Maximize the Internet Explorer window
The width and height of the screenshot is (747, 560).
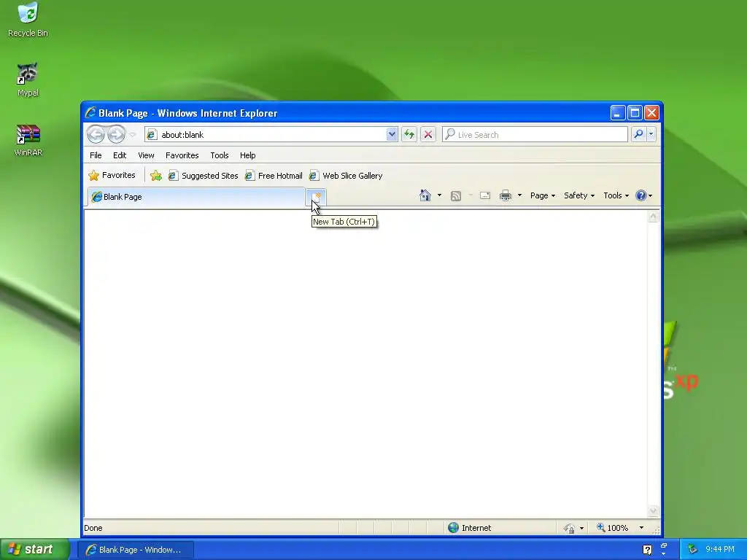(x=635, y=113)
